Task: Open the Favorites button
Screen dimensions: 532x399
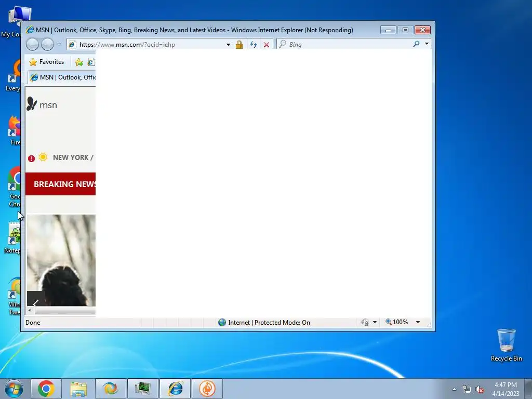Action: (47, 62)
